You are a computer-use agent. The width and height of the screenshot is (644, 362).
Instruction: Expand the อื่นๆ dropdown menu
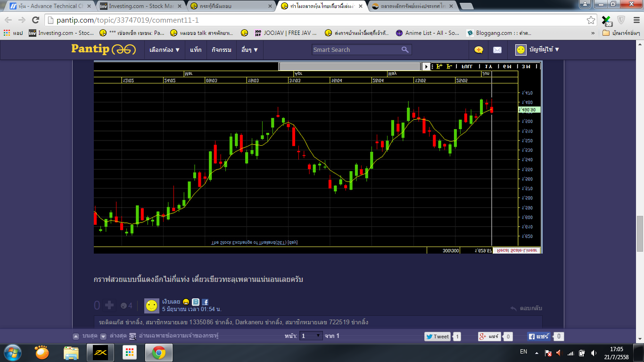coord(249,49)
